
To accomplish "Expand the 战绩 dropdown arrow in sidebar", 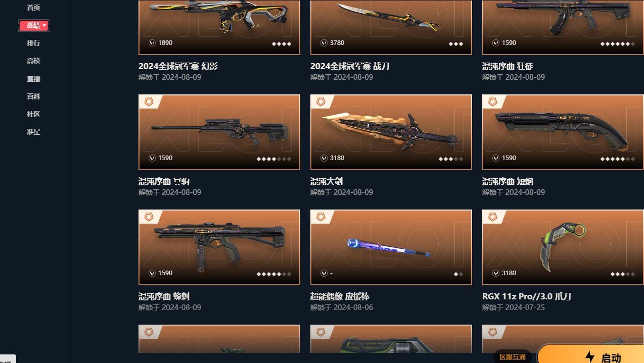I will (44, 25).
